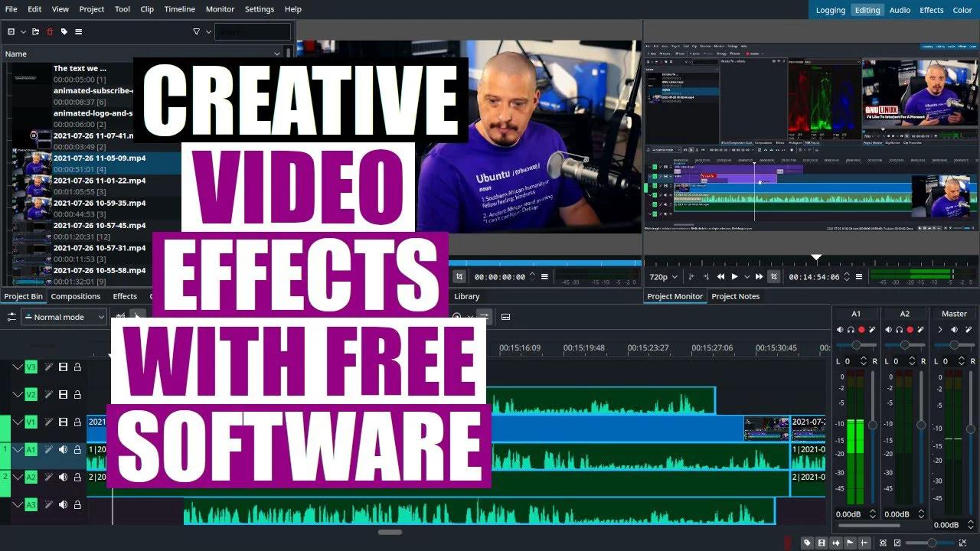Viewport: 980px width, 551px height.
Task: Toggle the record button on mixer channel A2
Action: [x=910, y=330]
